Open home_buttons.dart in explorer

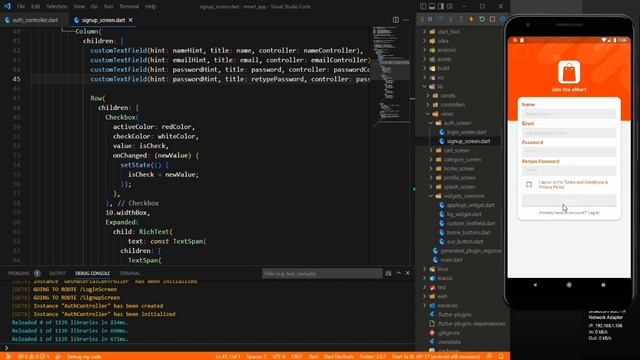click(x=468, y=232)
